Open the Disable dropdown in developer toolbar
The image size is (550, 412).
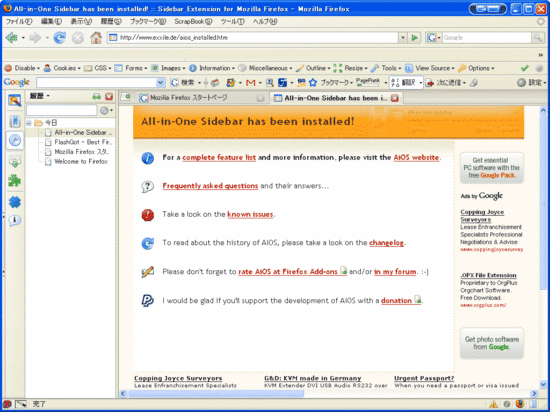click(22, 68)
